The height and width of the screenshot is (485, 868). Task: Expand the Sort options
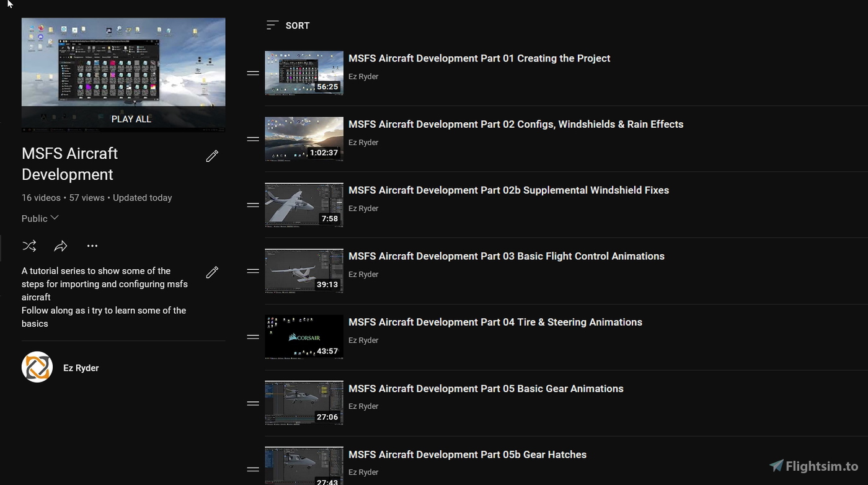[x=288, y=25]
